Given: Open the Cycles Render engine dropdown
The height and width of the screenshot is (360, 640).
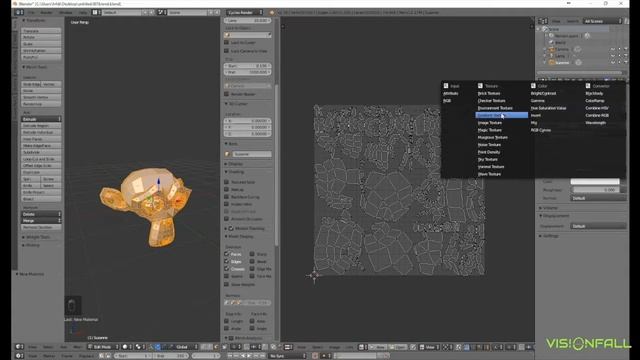Looking at the screenshot, I should click(244, 12).
